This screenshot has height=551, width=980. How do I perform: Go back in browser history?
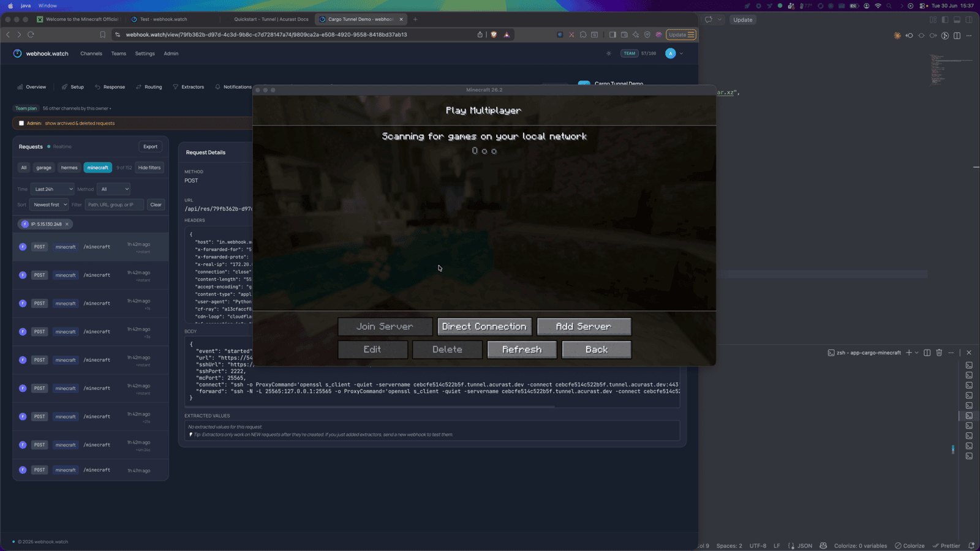pos(8,35)
